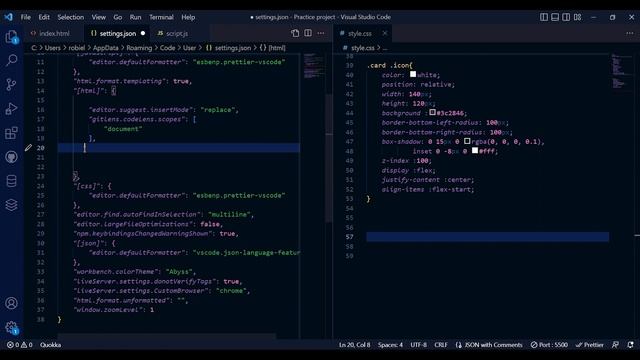Image resolution: width=640 pixels, height=360 pixels.
Task: Click the AppData breadcrumb segment
Action: [105, 48]
